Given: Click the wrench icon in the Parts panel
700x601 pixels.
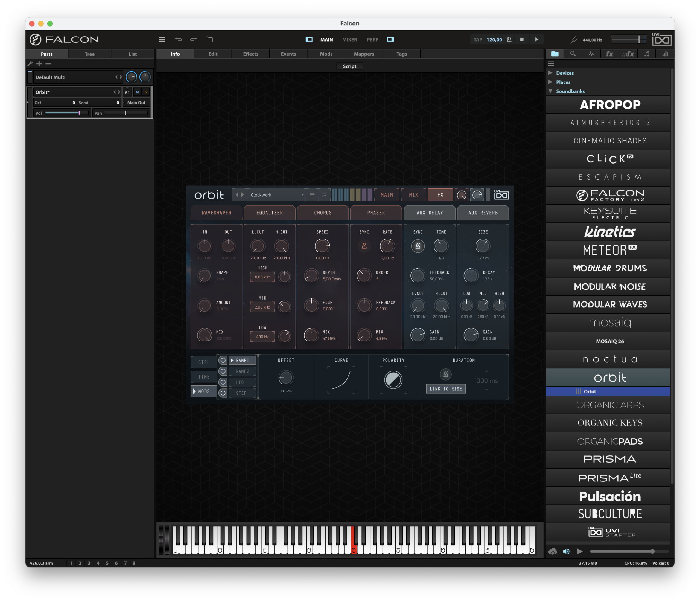Looking at the screenshot, I should [x=30, y=63].
